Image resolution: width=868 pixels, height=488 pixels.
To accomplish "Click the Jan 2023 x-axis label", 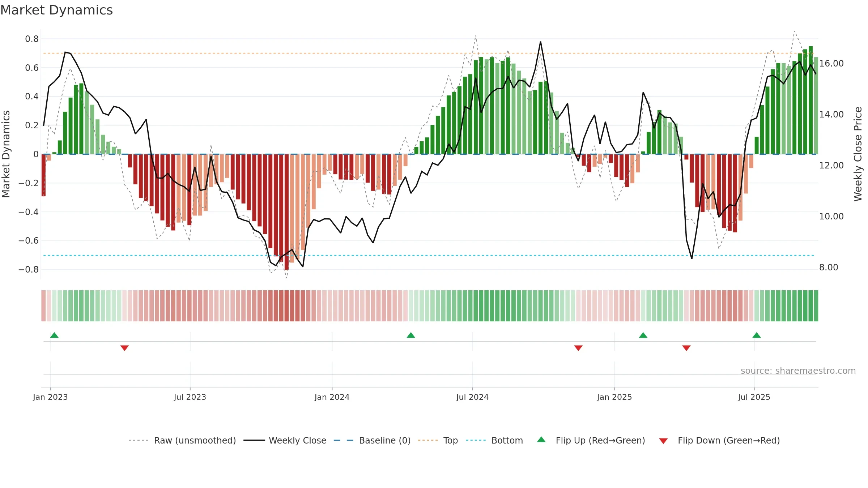I will (50, 397).
